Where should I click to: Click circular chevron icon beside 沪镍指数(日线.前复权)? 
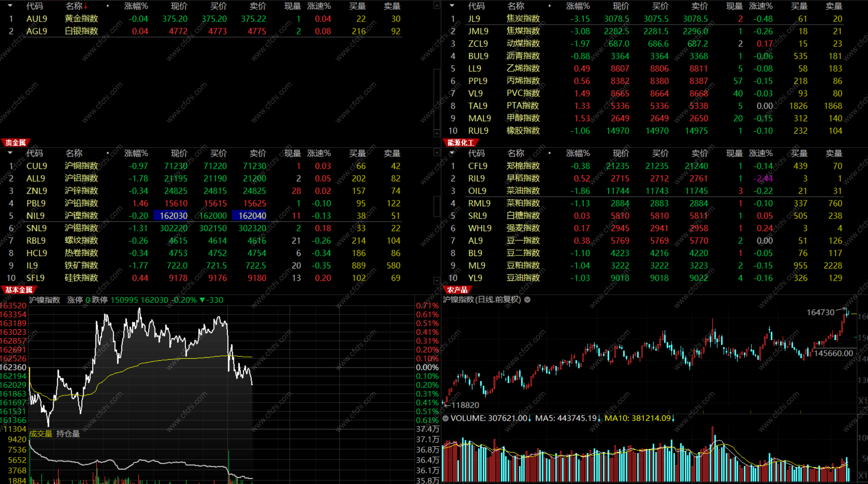[527, 300]
